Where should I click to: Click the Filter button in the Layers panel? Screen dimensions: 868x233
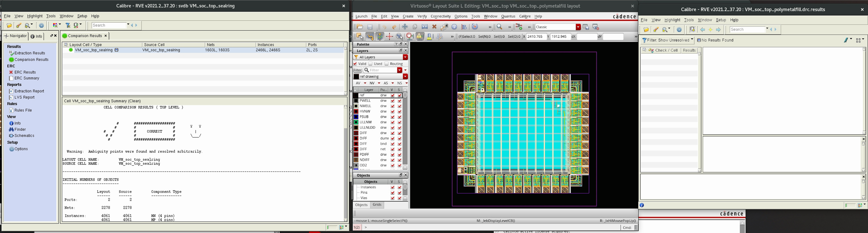point(358,70)
